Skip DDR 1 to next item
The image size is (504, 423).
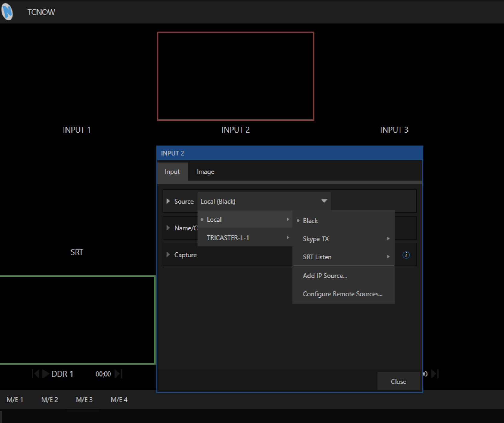(x=118, y=374)
